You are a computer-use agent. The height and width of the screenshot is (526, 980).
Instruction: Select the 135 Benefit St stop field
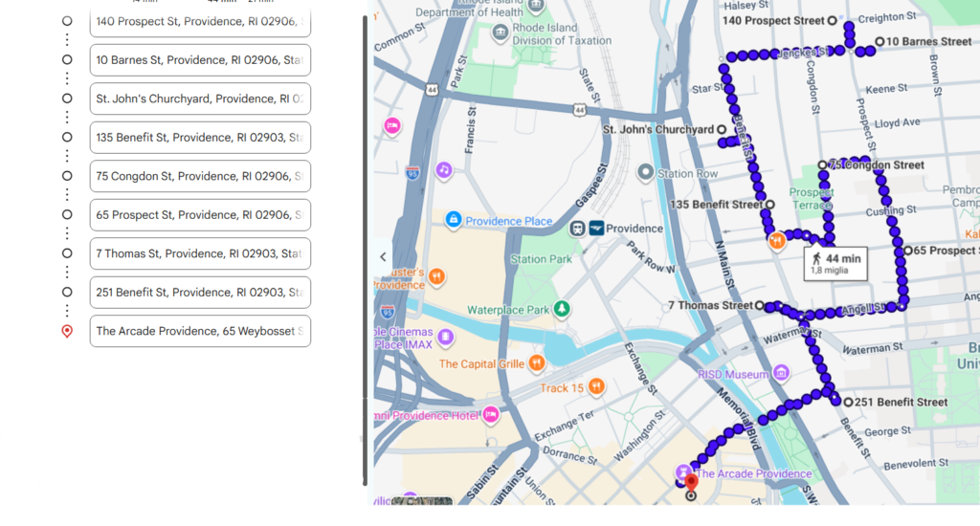point(200,138)
